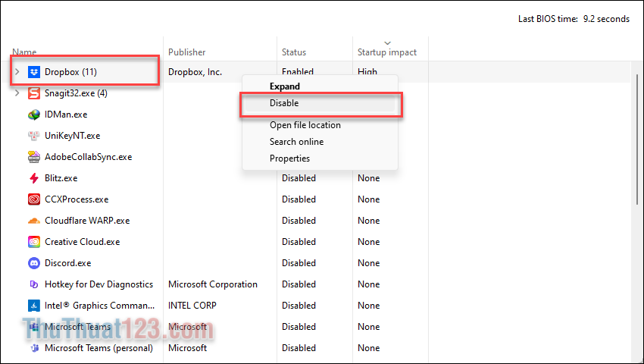Click the Last BIOS time value
Screen dimensions: 644x364
606,19
